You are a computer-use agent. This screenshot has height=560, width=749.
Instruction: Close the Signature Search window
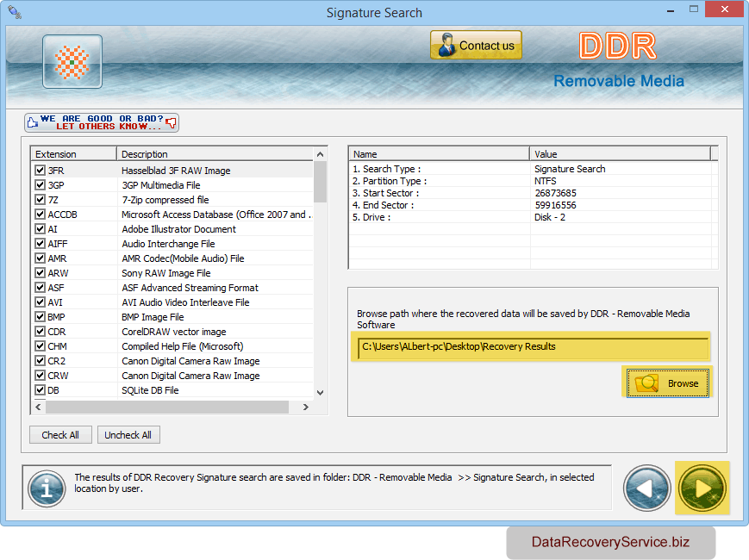(x=725, y=9)
